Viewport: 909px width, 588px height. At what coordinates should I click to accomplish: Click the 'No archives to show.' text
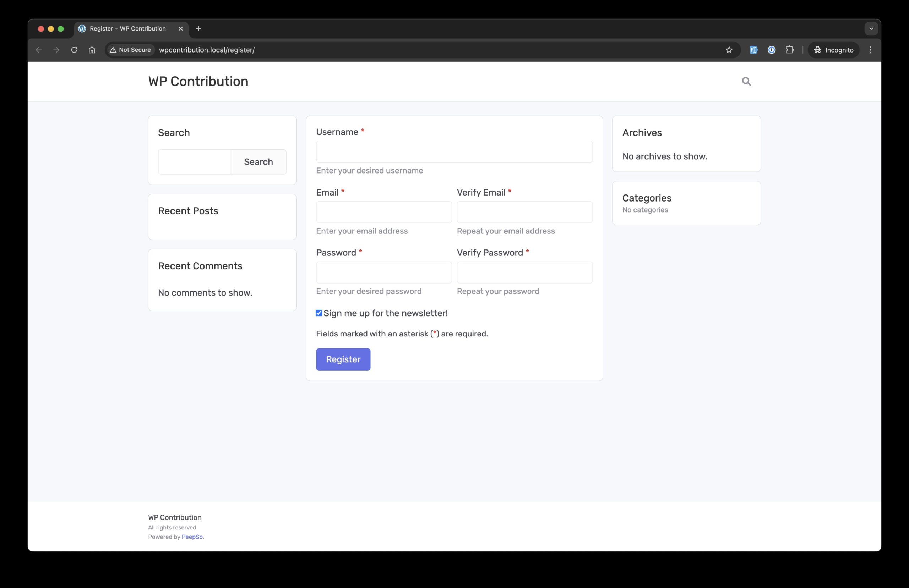(665, 156)
